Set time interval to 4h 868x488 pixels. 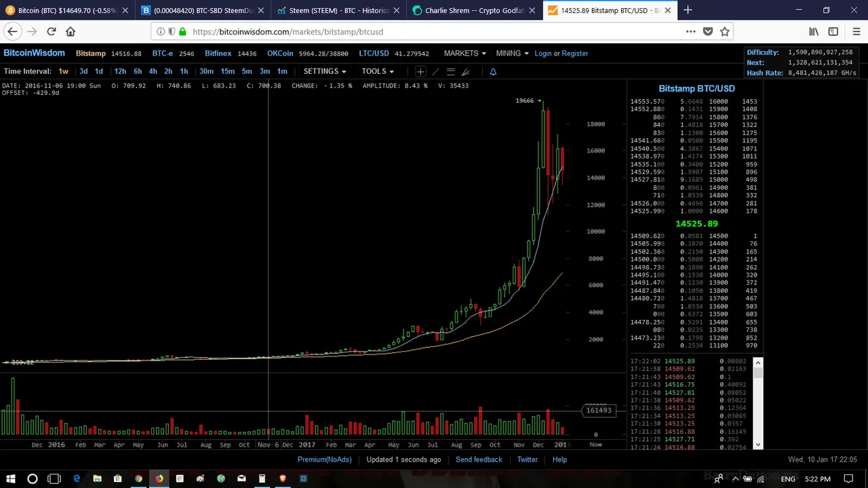tap(153, 71)
